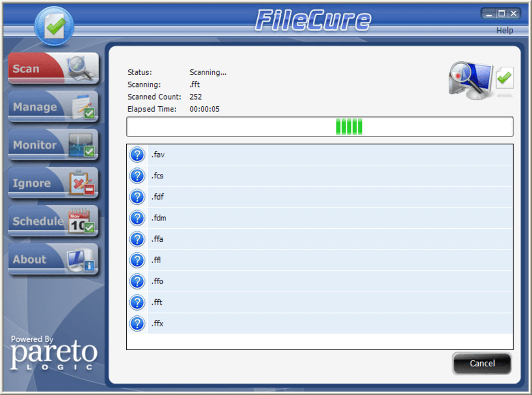Screen dimensions: 532x395
Task: Click the ParetoLogic logo
Action: point(54,353)
